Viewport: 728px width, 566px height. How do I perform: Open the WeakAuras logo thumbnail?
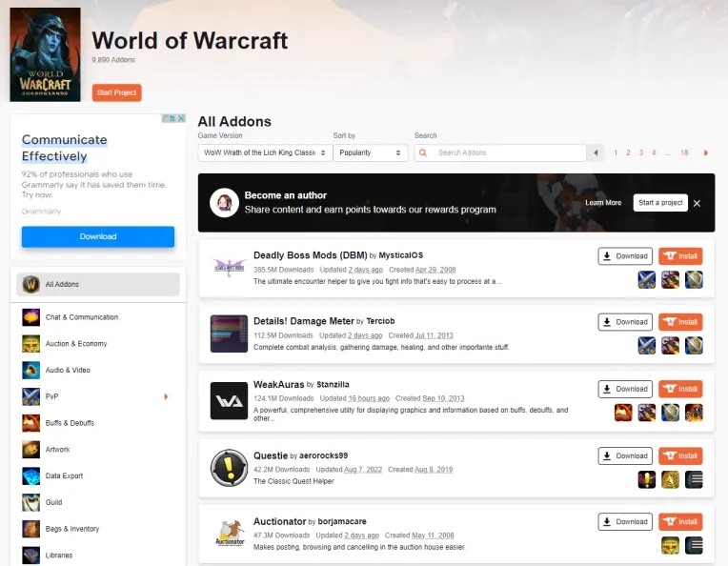[229, 400]
